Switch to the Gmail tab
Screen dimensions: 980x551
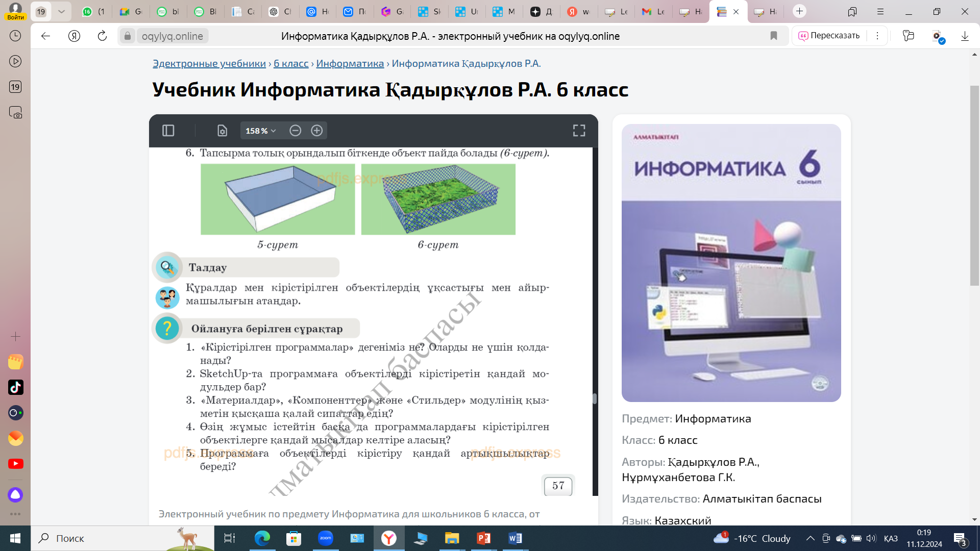point(653,11)
